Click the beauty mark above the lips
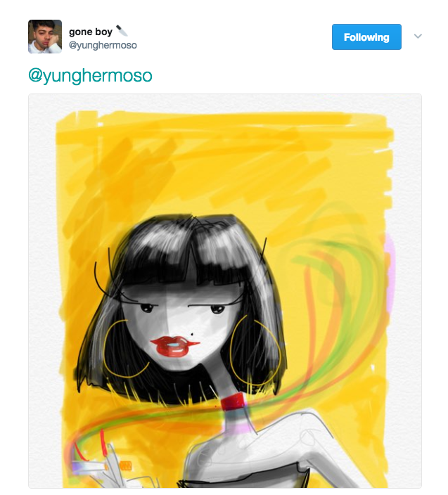 point(192,334)
